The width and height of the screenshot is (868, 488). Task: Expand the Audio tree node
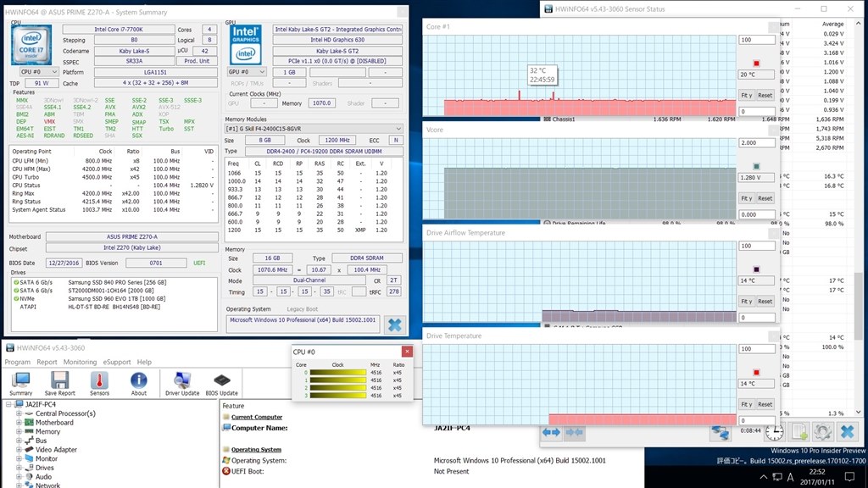pos(19,476)
